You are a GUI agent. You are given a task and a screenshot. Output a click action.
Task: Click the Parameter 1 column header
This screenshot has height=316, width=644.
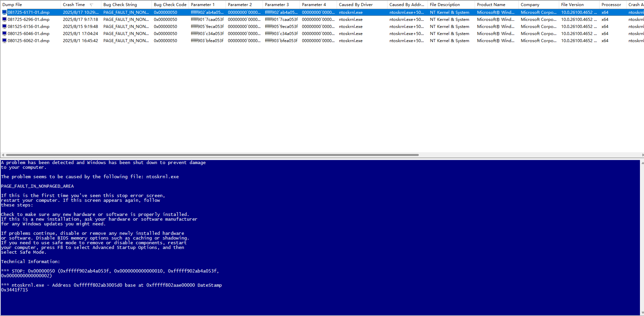click(203, 4)
